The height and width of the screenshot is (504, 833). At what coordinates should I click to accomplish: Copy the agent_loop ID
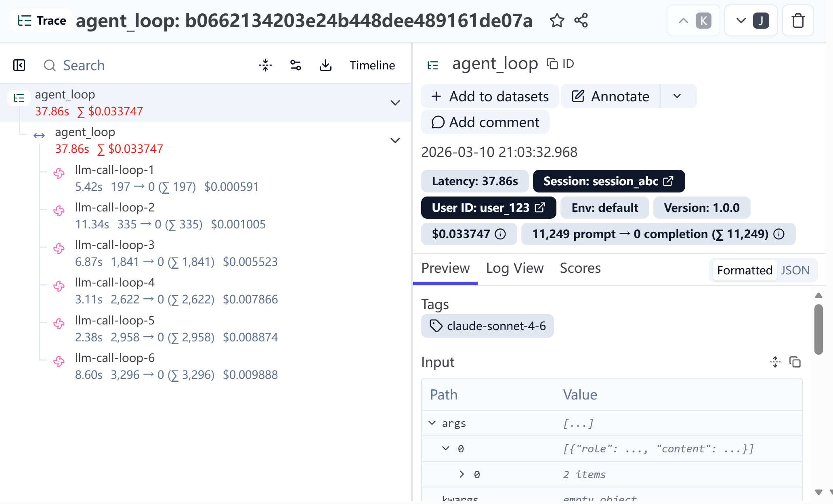pos(560,64)
